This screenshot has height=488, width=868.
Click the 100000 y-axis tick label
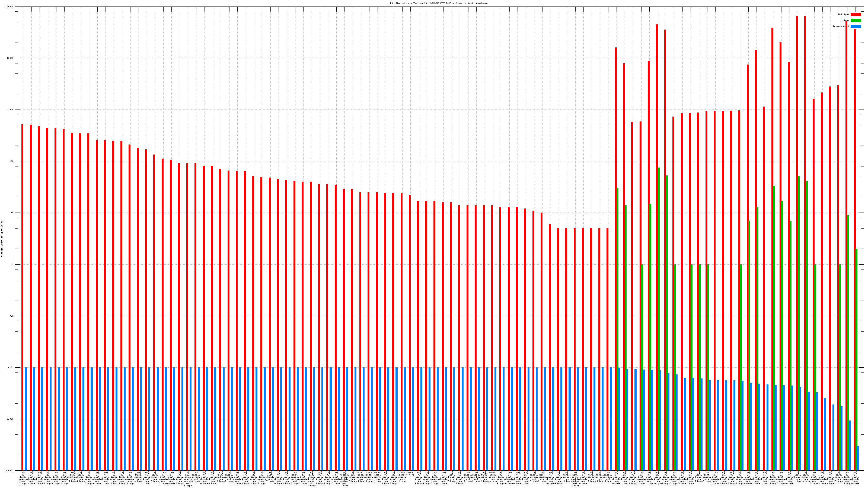[9, 7]
